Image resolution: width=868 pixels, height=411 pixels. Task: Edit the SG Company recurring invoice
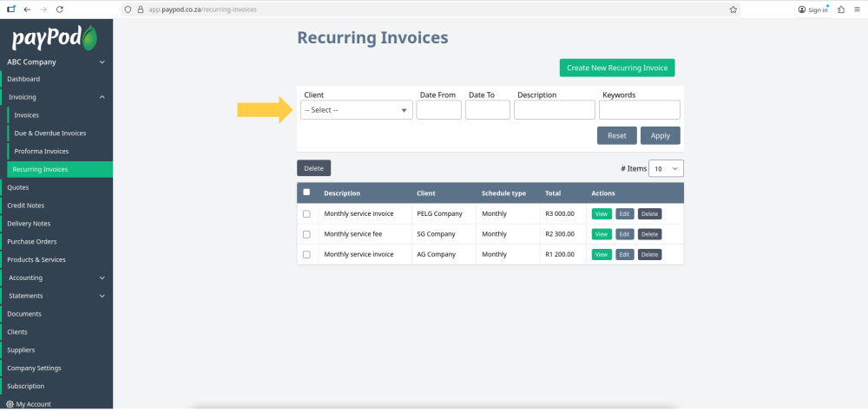click(x=625, y=234)
